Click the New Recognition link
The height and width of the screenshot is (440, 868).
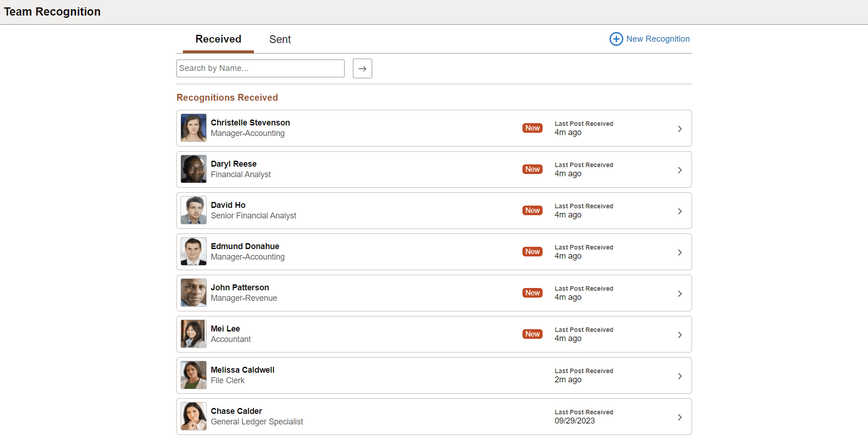tap(658, 39)
